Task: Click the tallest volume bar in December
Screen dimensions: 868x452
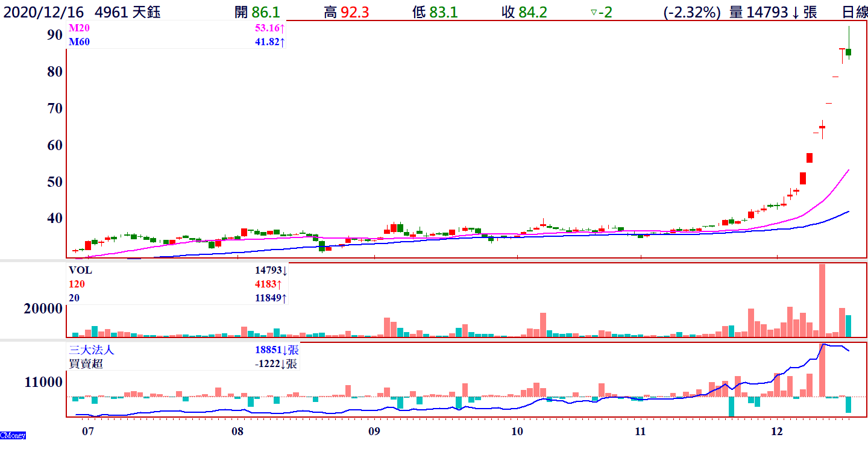Action: [x=822, y=300]
